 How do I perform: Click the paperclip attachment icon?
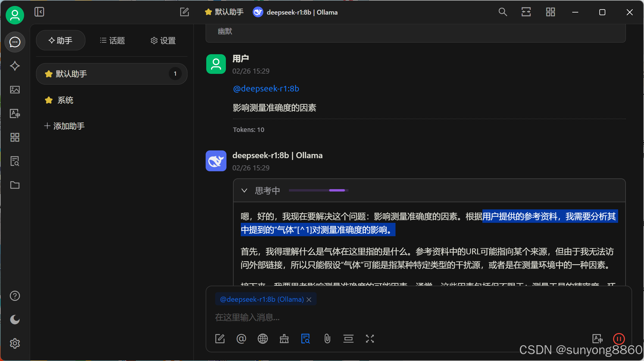coord(327,339)
